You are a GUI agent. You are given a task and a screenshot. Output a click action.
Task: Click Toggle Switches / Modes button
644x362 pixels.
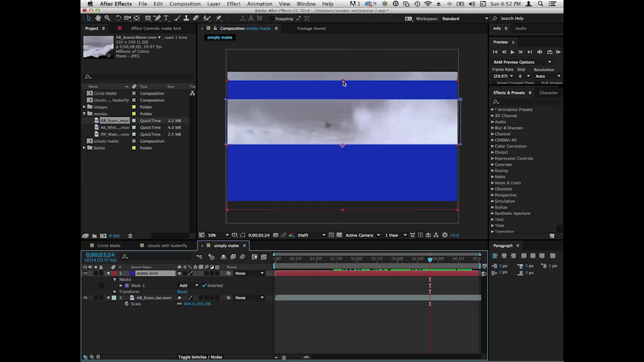point(200,357)
